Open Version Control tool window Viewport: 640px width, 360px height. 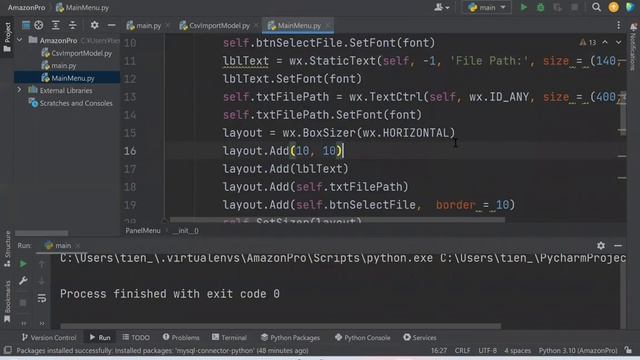[49, 338]
